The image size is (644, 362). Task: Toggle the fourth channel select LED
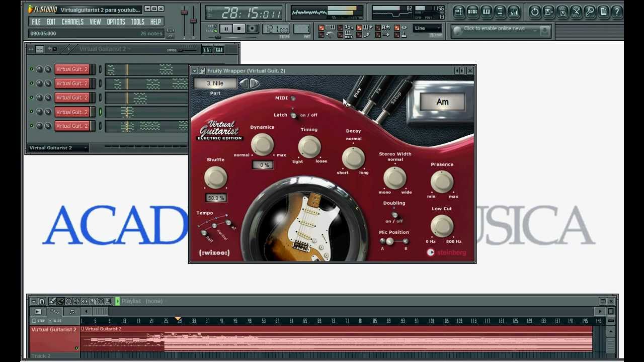[100, 112]
